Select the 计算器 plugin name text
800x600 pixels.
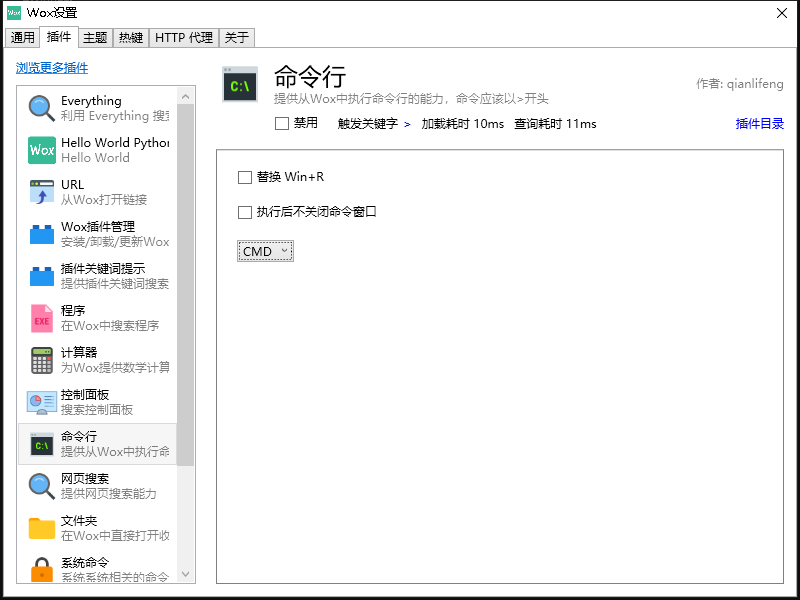pyautogui.click(x=79, y=352)
